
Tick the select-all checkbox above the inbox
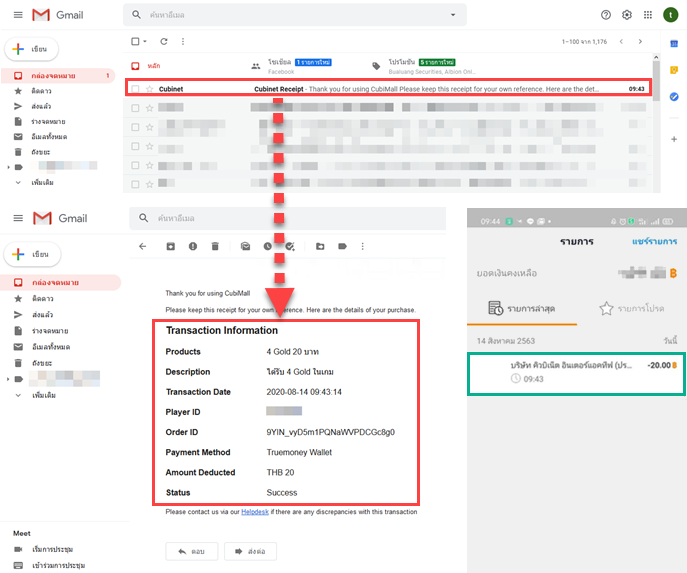tap(135, 41)
